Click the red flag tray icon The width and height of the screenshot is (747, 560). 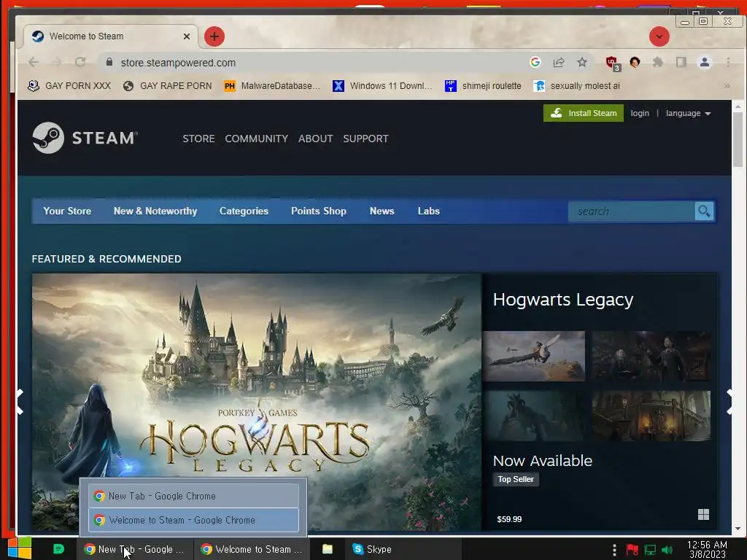click(x=632, y=550)
